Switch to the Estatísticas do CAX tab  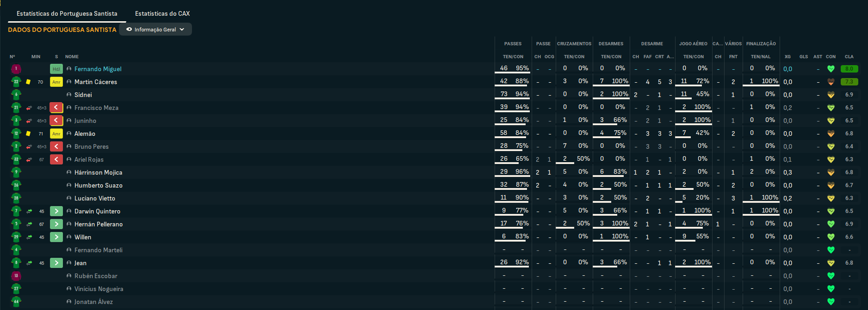[x=162, y=13]
